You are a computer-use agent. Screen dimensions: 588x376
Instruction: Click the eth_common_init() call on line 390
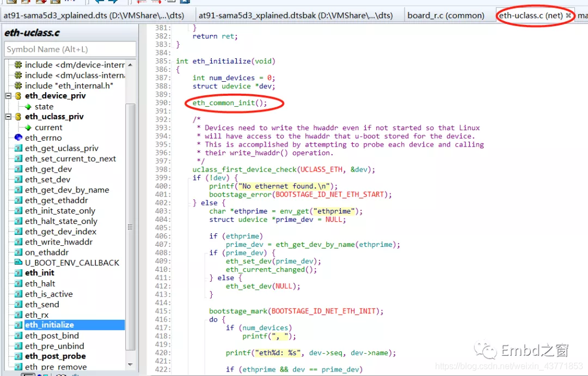coord(230,103)
